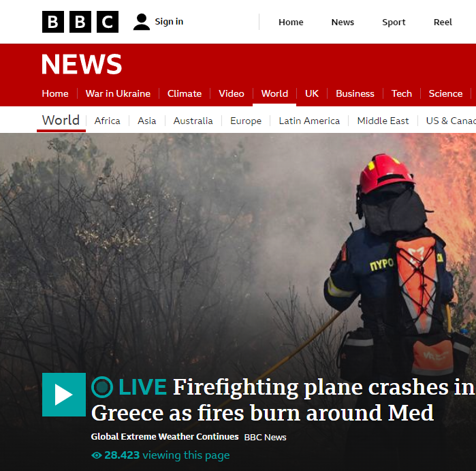
Task: Select Latin America region link
Action: coord(309,121)
